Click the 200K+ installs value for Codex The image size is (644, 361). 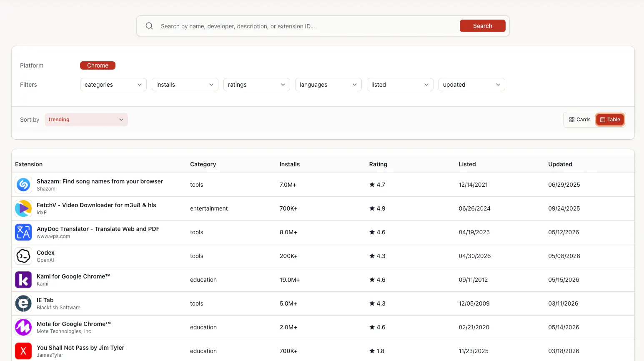coord(288,256)
